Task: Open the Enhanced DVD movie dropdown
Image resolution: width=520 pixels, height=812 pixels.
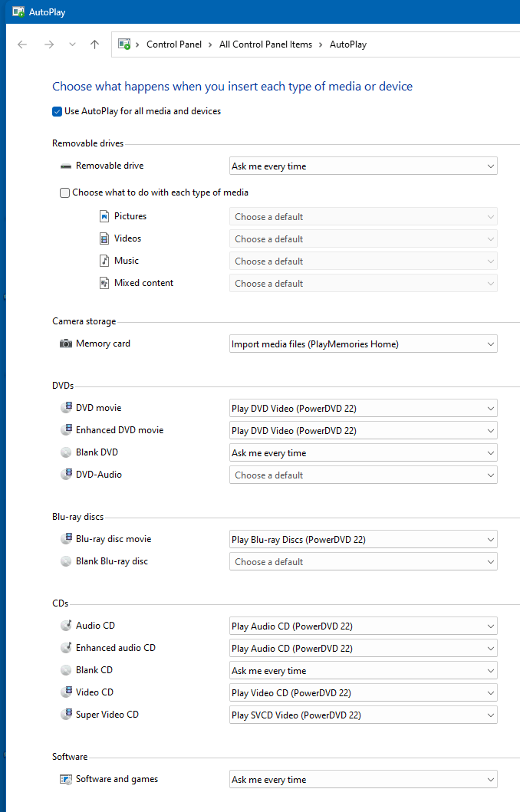Action: [x=363, y=430]
